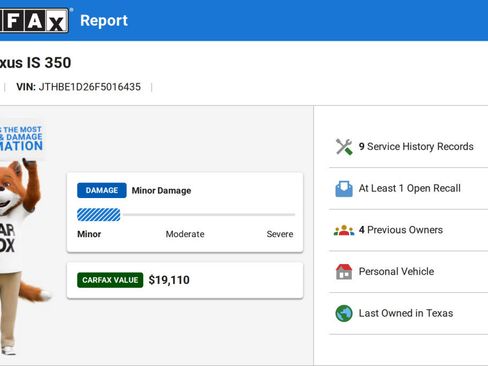Image resolution: width=488 pixels, height=366 pixels.
Task: Click the open recall envelope icon
Action: point(344,188)
